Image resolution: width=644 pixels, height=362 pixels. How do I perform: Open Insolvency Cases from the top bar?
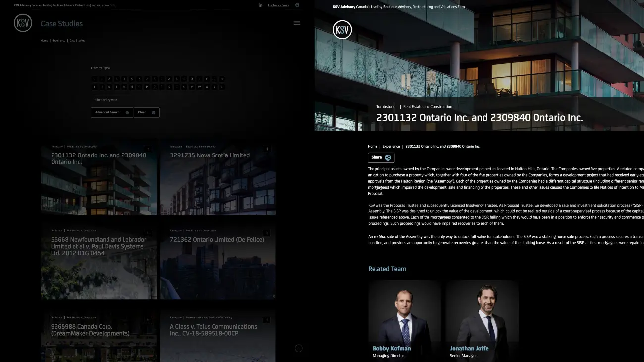(x=277, y=5)
